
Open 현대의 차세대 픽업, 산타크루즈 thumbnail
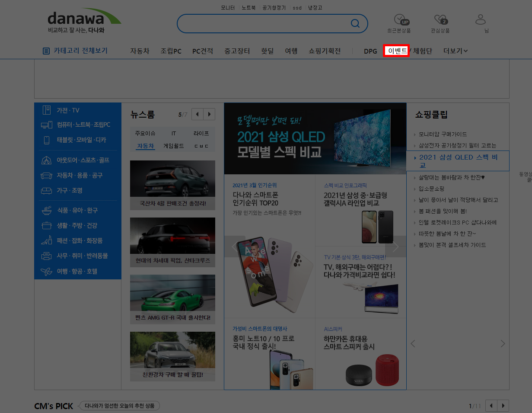click(x=172, y=242)
